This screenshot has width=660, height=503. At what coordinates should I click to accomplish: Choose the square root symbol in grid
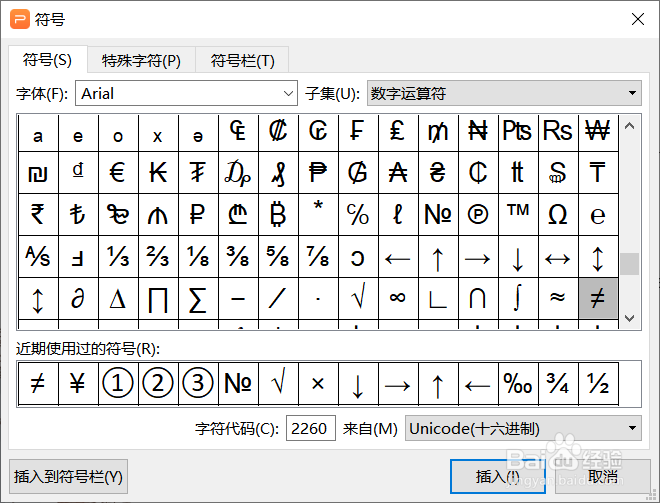[x=358, y=298]
